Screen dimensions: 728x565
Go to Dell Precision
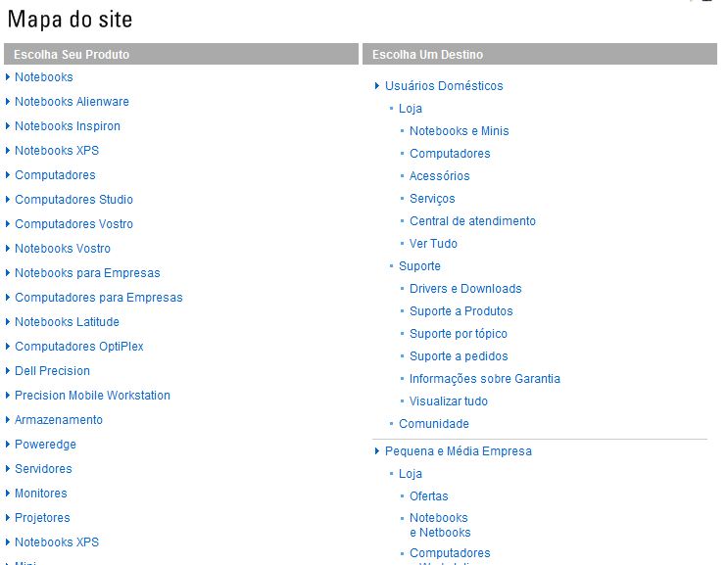pyautogui.click(x=53, y=371)
